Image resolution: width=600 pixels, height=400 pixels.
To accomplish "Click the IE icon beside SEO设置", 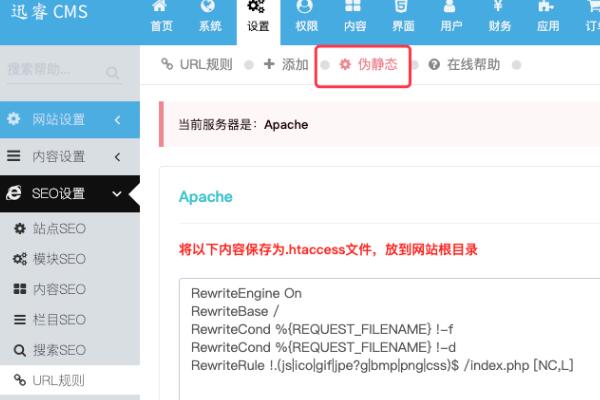I will click(13, 193).
